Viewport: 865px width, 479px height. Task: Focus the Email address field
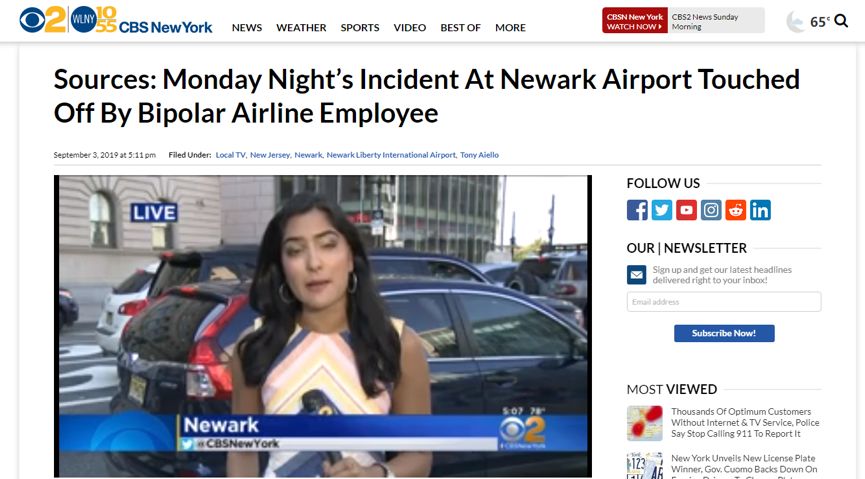(724, 302)
